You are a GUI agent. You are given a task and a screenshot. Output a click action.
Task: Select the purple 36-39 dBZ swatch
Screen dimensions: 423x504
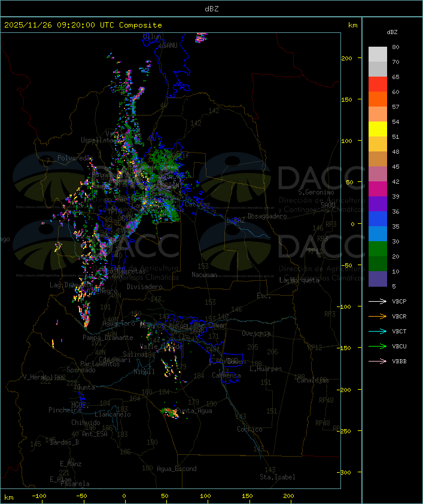coord(378,204)
